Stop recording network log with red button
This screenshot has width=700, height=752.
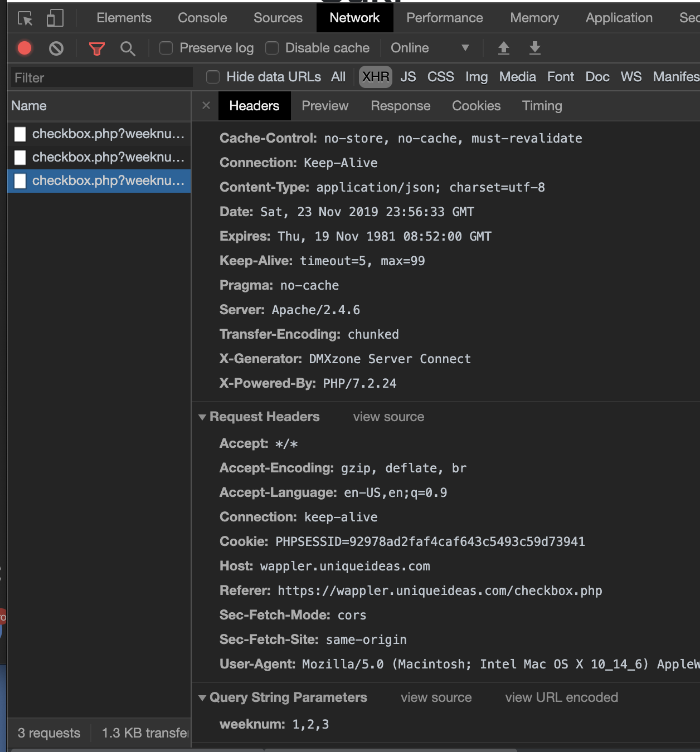[x=25, y=48]
